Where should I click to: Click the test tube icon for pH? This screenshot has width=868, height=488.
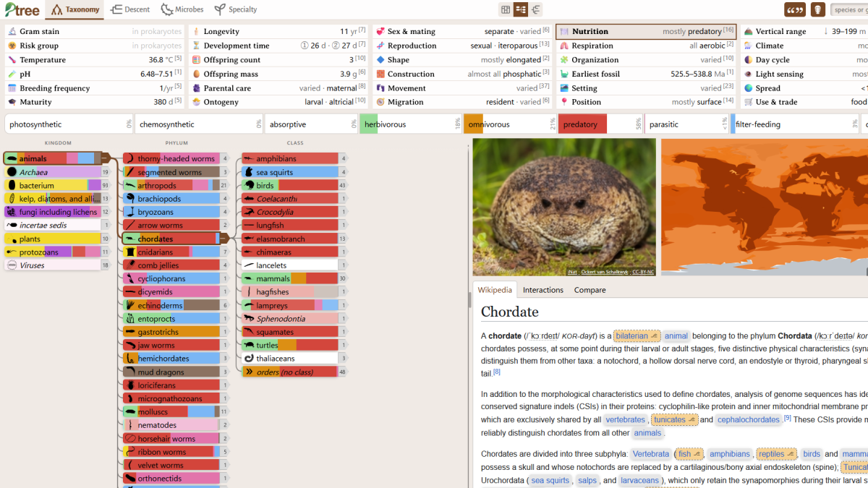[x=12, y=74]
